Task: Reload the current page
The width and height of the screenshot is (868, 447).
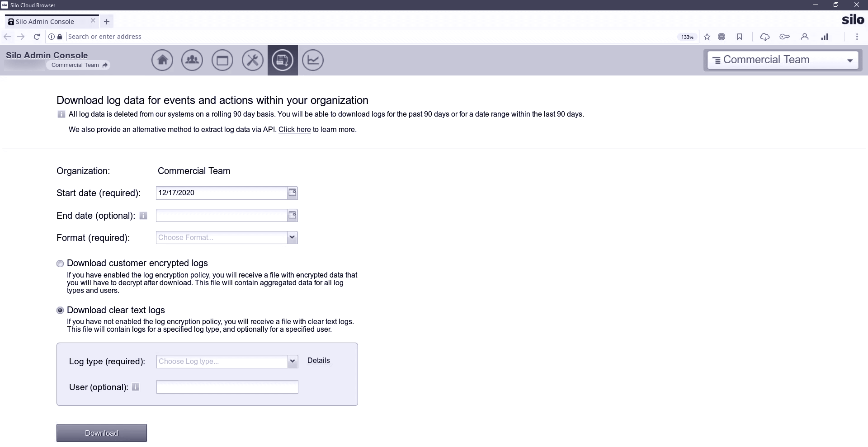Action: (x=37, y=37)
